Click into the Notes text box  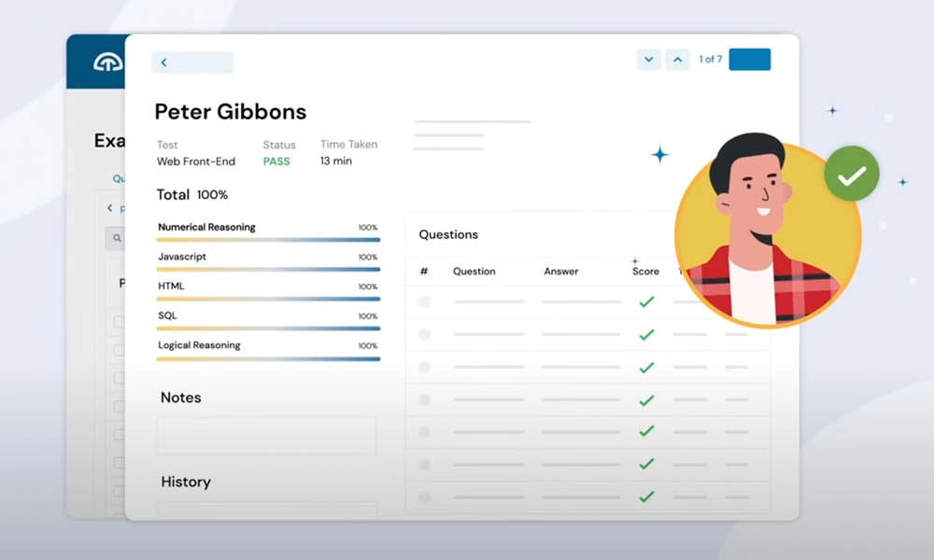(266, 436)
